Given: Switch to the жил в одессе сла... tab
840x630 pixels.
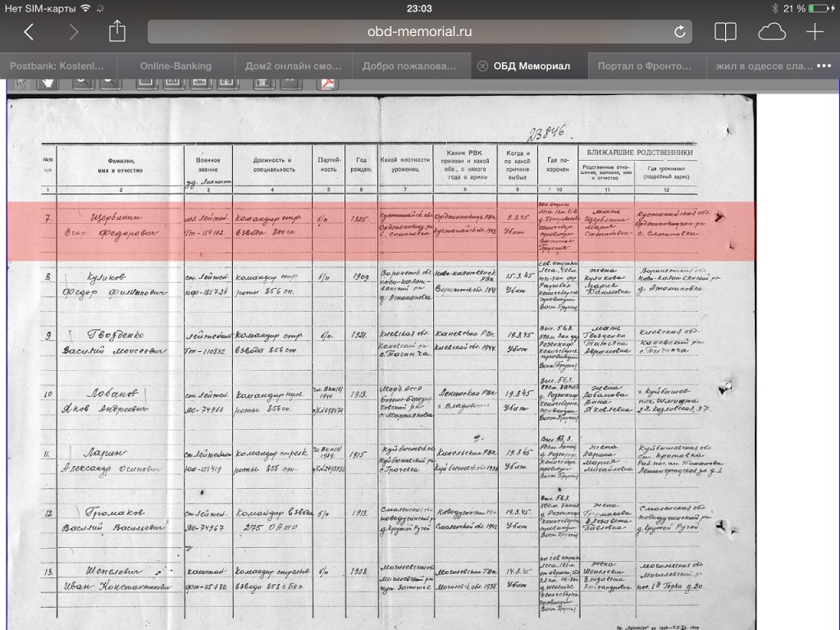Looking at the screenshot, I should pyautogui.click(x=765, y=66).
